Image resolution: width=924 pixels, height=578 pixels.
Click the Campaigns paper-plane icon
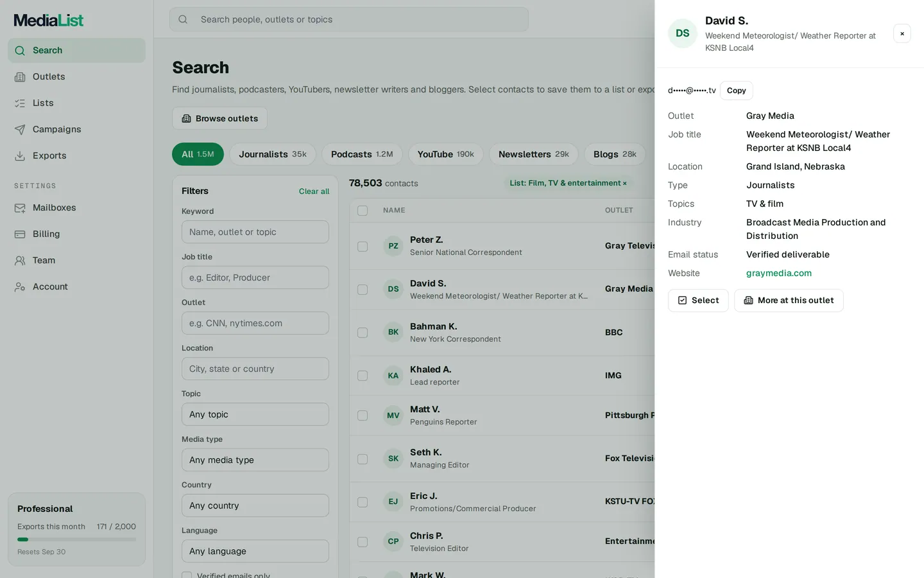[20, 130]
